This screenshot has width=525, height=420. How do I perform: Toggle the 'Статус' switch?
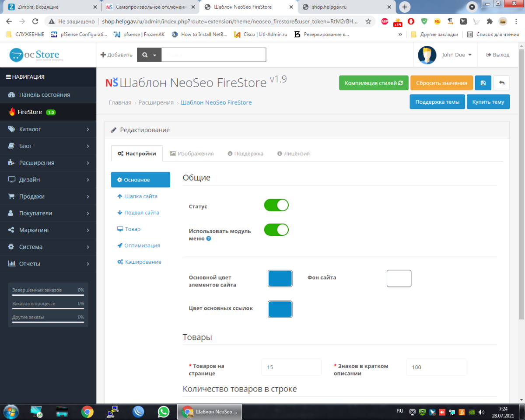point(276,205)
